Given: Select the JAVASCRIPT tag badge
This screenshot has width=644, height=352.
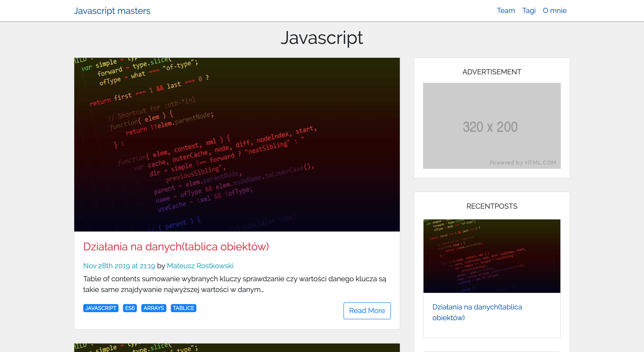Looking at the screenshot, I should click(100, 308).
